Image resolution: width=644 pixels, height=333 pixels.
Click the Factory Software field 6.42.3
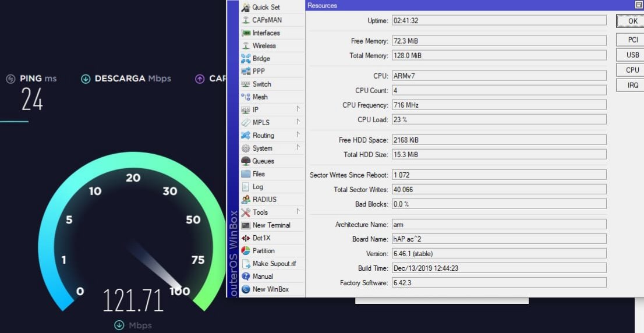pos(499,282)
